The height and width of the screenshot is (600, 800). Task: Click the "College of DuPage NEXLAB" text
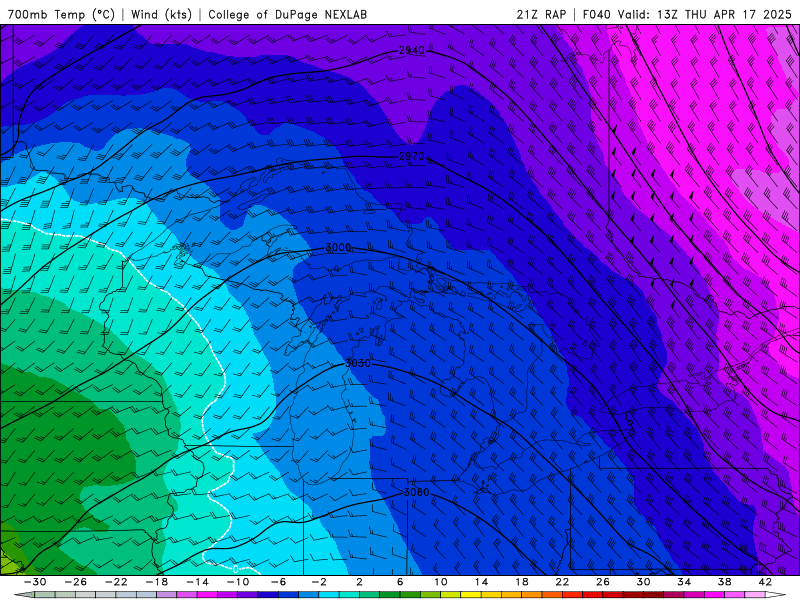pyautogui.click(x=287, y=14)
